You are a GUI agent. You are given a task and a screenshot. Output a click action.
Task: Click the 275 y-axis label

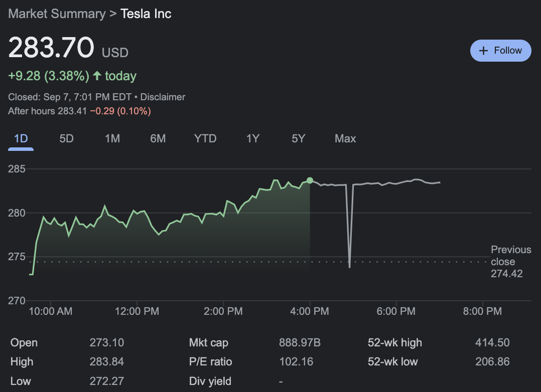[x=17, y=257]
